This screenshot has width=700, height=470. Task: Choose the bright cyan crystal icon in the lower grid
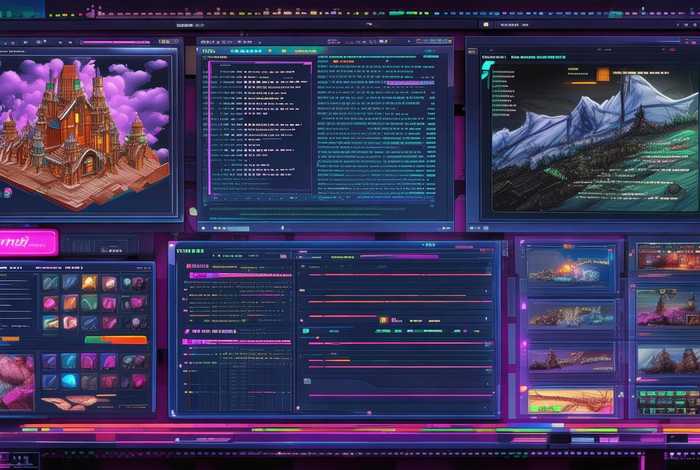tap(69, 381)
